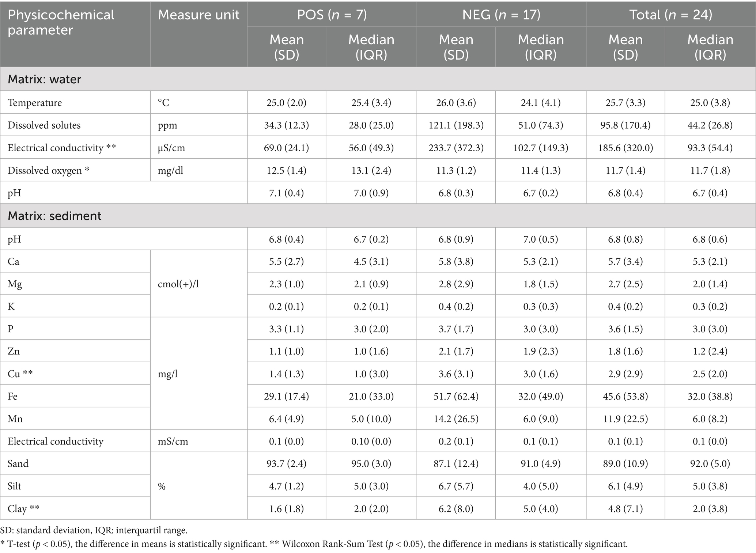The height and width of the screenshot is (553, 756).
Task: Select the 93.7 (2.4) value cell
Action: click(286, 463)
